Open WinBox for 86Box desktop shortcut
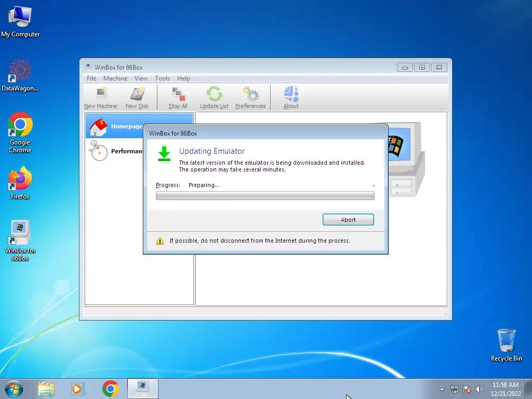This screenshot has width=532, height=399. [20, 241]
